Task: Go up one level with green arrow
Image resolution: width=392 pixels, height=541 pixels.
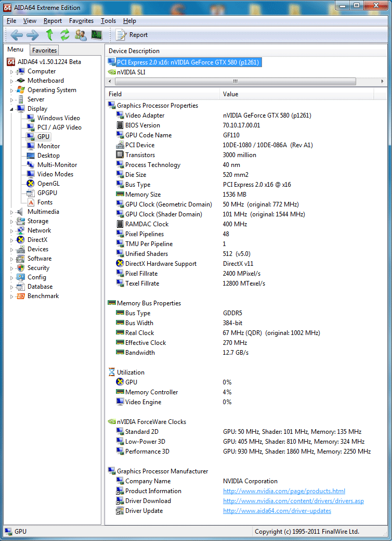Action: 49,34
